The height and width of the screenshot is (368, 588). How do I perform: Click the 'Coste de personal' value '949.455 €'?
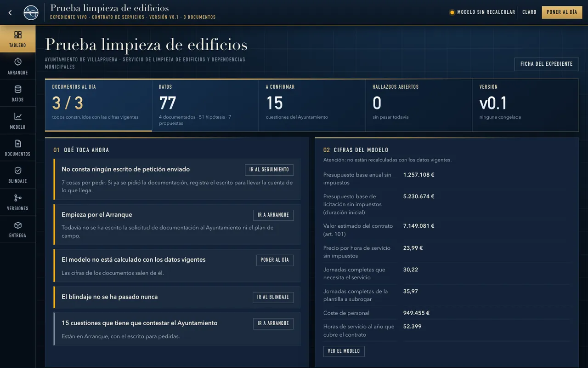(x=417, y=313)
